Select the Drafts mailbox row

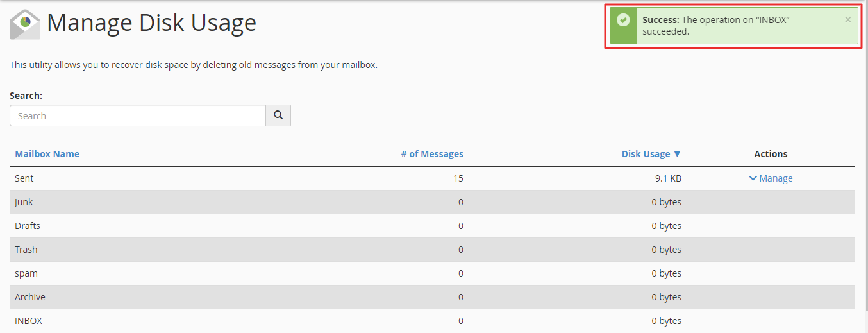tap(432, 226)
